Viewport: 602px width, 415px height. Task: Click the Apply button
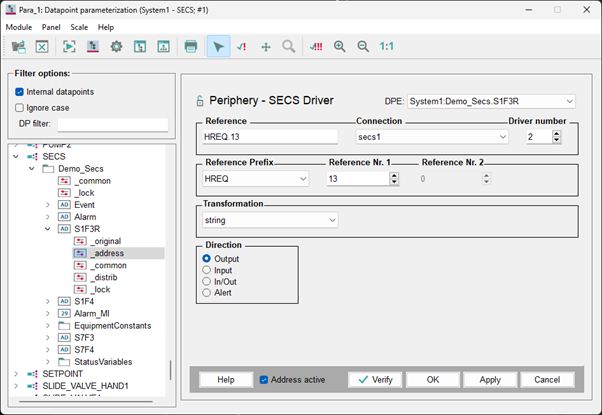tap(490, 380)
